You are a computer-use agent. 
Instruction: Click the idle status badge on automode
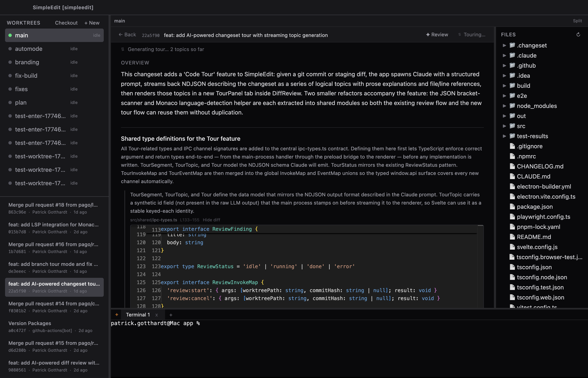pyautogui.click(x=74, y=49)
